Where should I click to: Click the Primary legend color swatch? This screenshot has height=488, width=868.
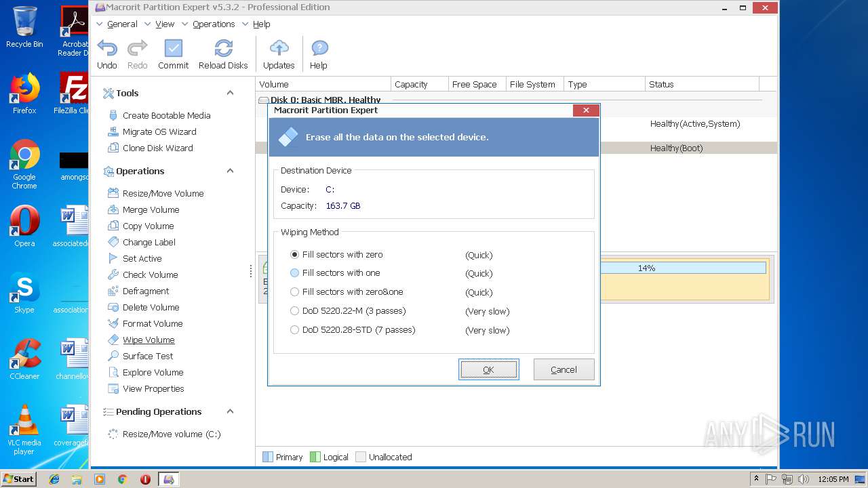click(x=267, y=457)
